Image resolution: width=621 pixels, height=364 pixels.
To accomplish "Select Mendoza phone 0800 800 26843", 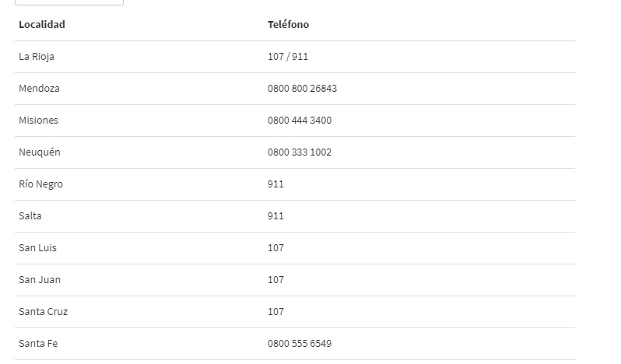I will click(x=302, y=89).
